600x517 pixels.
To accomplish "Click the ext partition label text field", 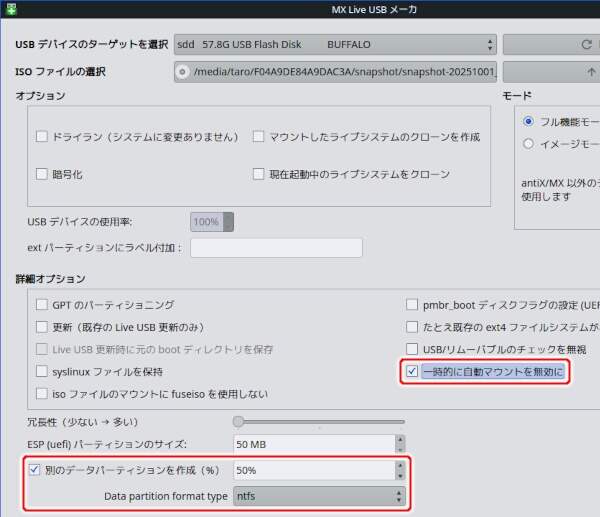I will pyautogui.click(x=276, y=248).
